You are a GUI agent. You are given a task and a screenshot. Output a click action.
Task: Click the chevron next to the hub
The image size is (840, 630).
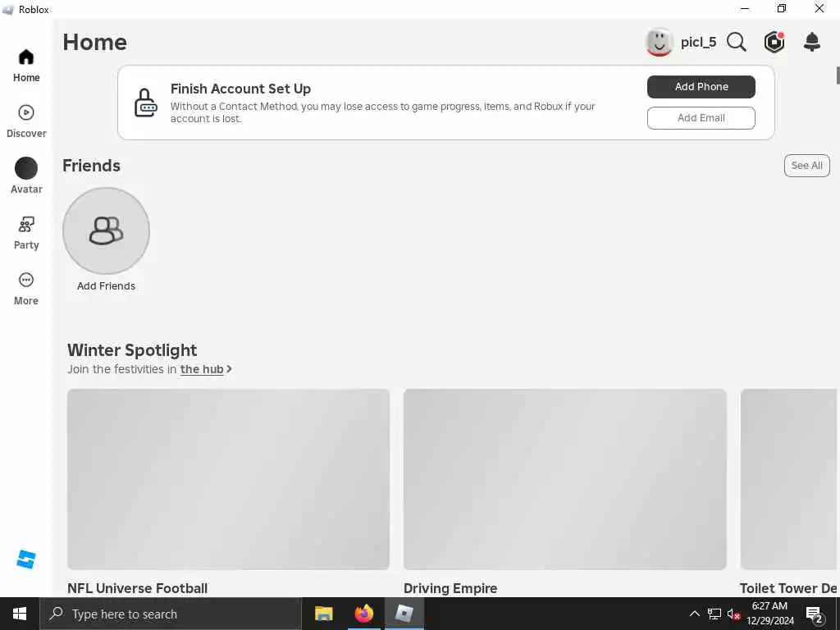(x=230, y=369)
